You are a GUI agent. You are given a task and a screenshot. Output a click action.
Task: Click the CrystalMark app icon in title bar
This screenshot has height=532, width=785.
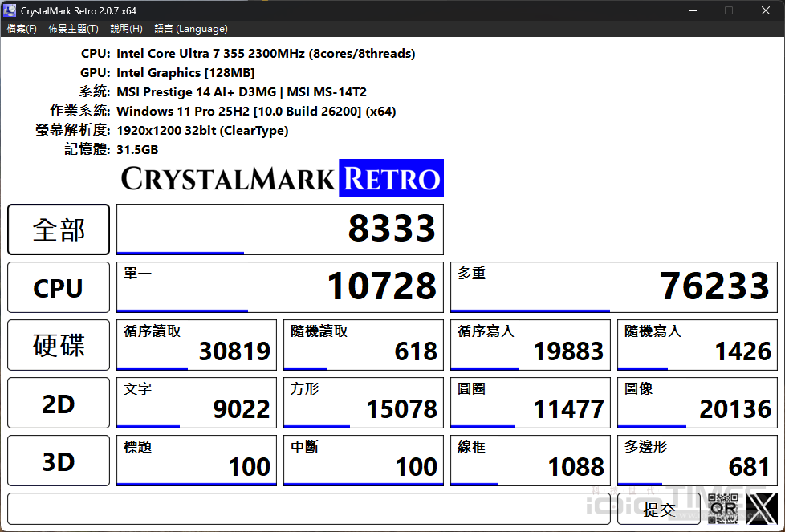(10, 10)
